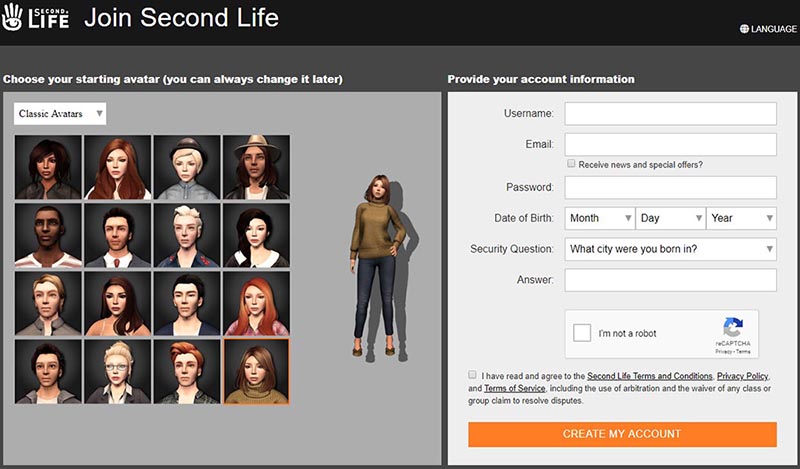Screen dimensions: 800x469
Task: Open reCAPTCHA Terms link
Action: [x=743, y=352]
